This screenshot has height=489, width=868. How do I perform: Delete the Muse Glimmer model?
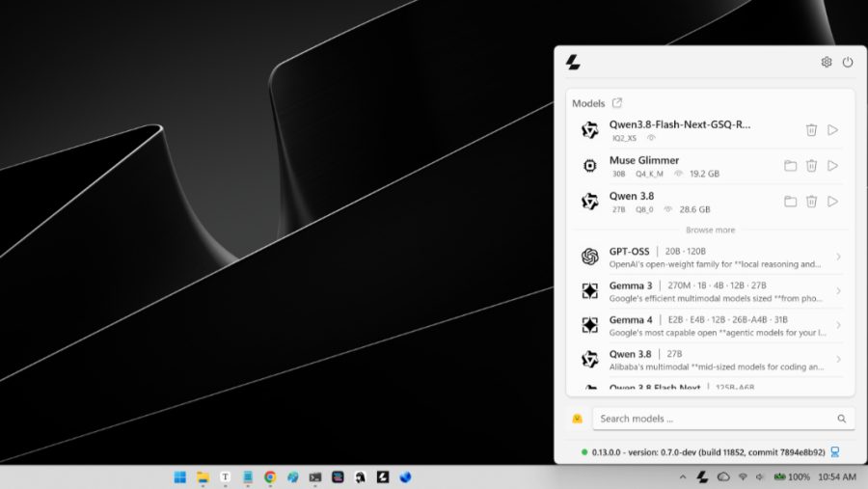pos(811,166)
